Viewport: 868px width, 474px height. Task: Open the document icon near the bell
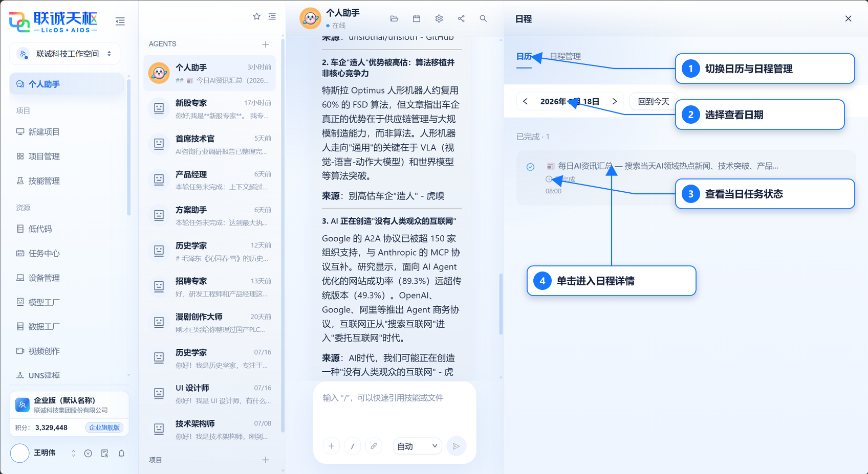pyautogui.click(x=105, y=454)
